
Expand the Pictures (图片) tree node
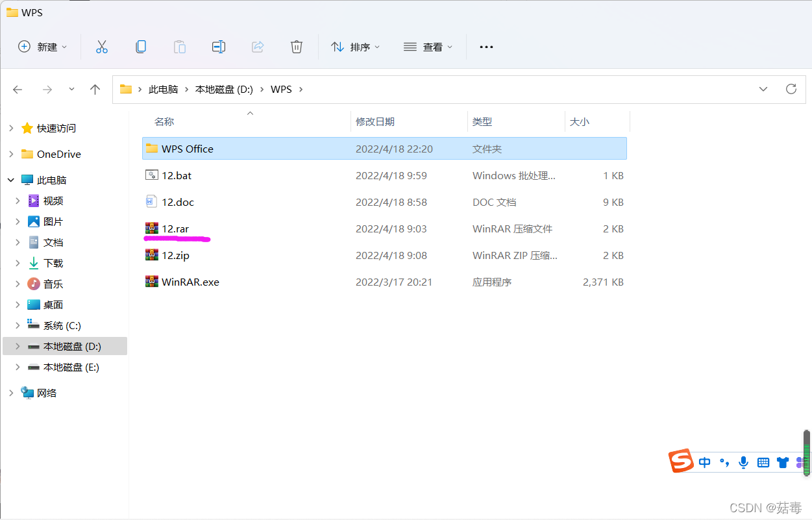pyautogui.click(x=18, y=222)
